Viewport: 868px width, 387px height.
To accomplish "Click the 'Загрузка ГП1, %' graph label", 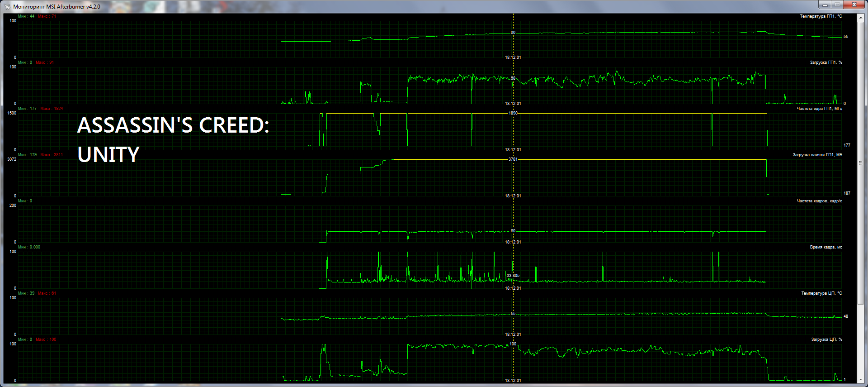I will coord(826,62).
